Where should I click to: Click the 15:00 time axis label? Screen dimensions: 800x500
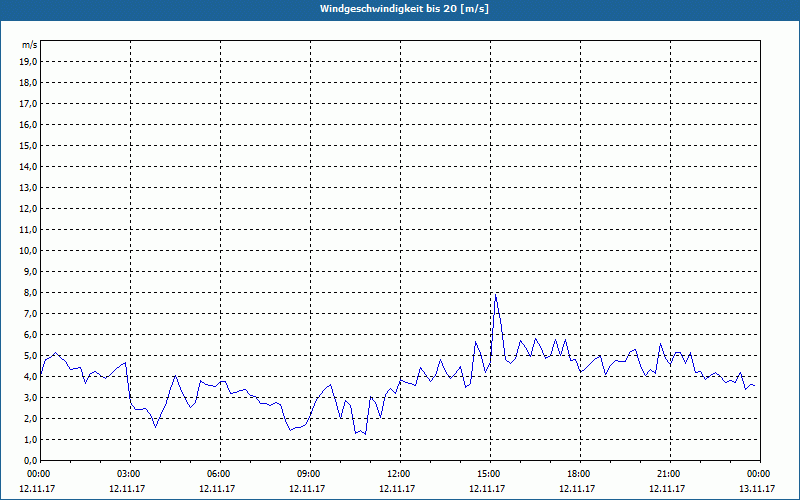click(490, 474)
